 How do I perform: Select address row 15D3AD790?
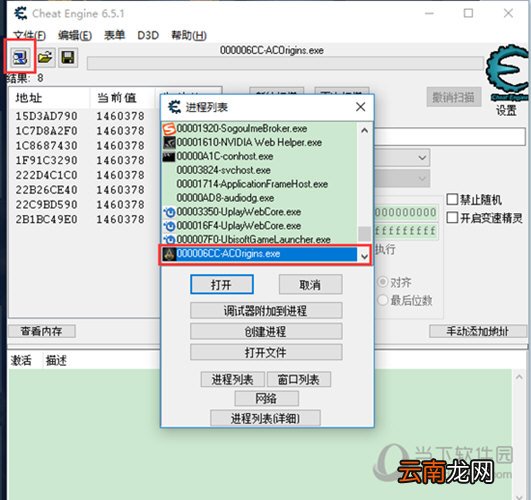pyautogui.click(x=81, y=116)
